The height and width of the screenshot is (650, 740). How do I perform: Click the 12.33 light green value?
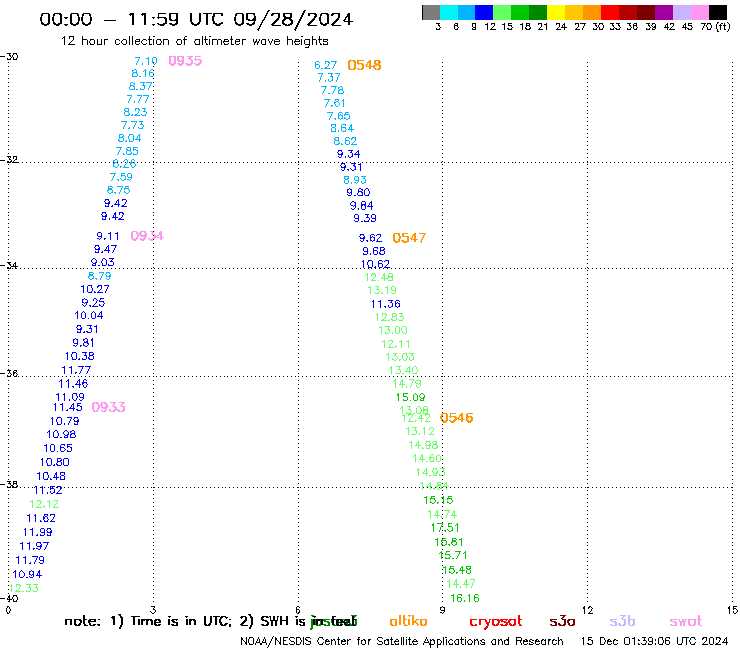(24, 588)
